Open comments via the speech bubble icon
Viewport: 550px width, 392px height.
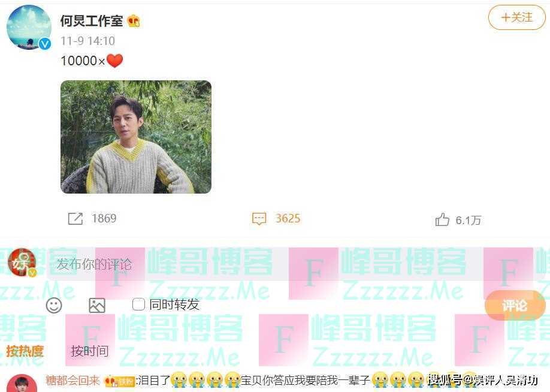tap(259, 219)
